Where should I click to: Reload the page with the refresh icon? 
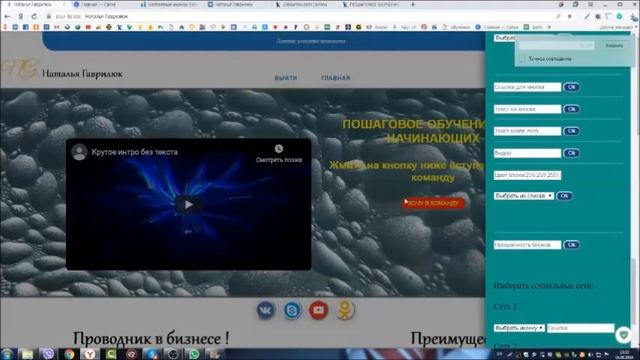coord(34,16)
